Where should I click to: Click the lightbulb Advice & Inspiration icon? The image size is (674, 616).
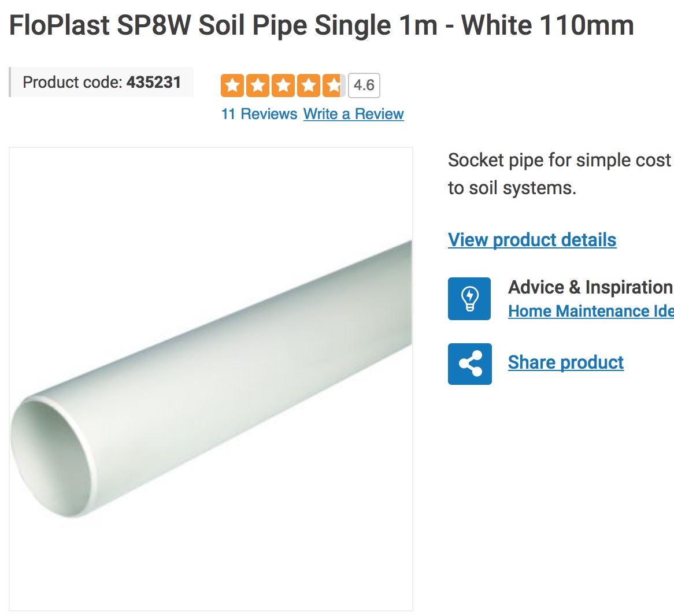click(x=469, y=299)
